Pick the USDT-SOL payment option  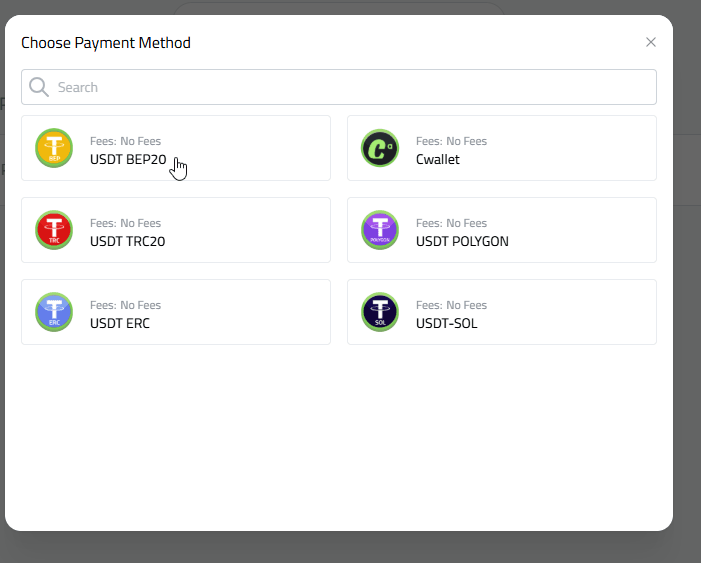click(x=502, y=312)
